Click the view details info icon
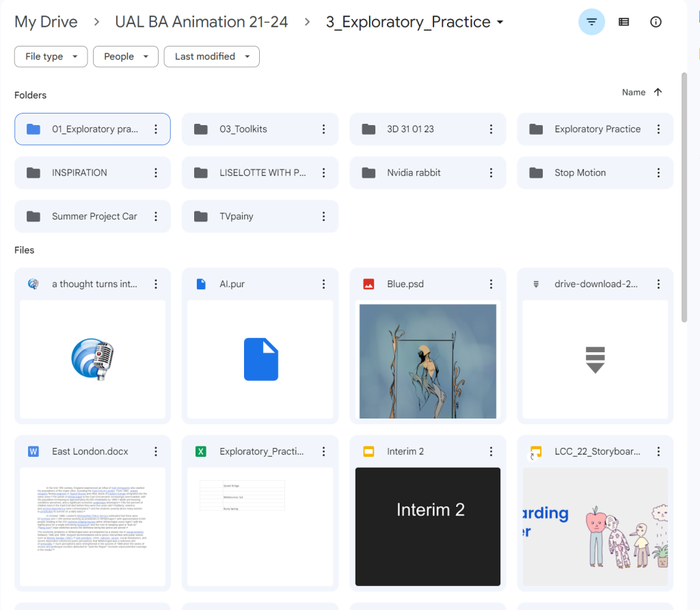 [656, 22]
